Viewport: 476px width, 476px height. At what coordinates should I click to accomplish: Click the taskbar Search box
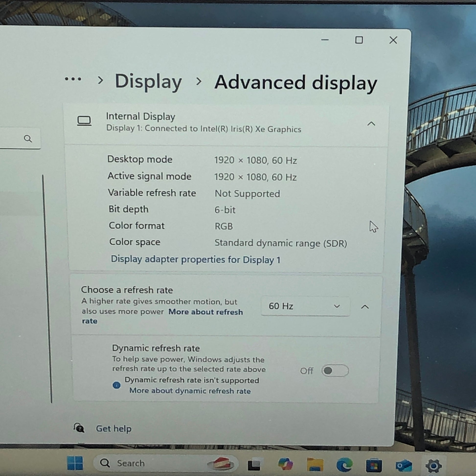coord(166,463)
